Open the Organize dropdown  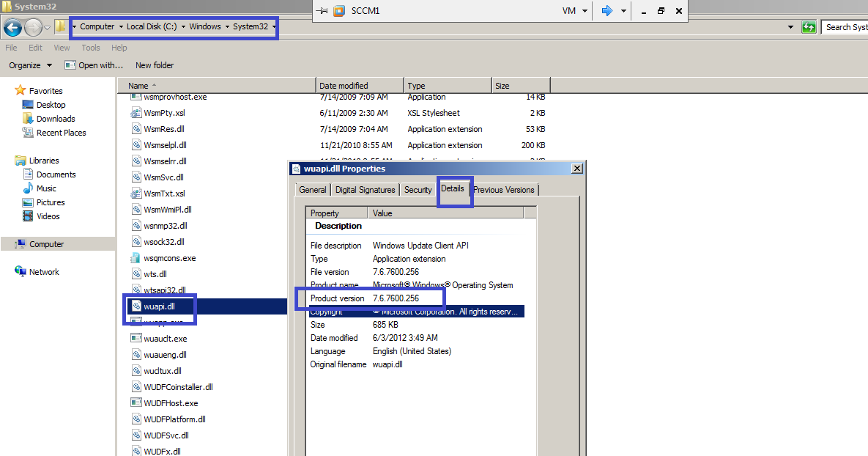[31, 65]
